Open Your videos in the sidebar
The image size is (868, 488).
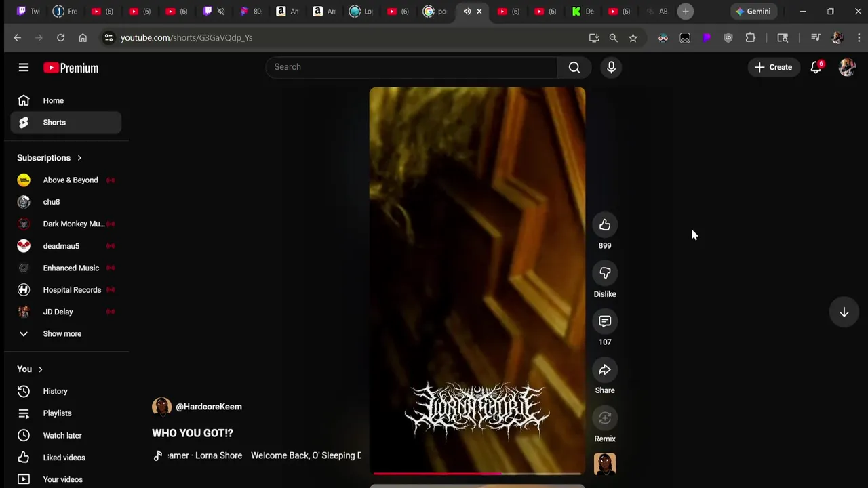click(x=66, y=479)
